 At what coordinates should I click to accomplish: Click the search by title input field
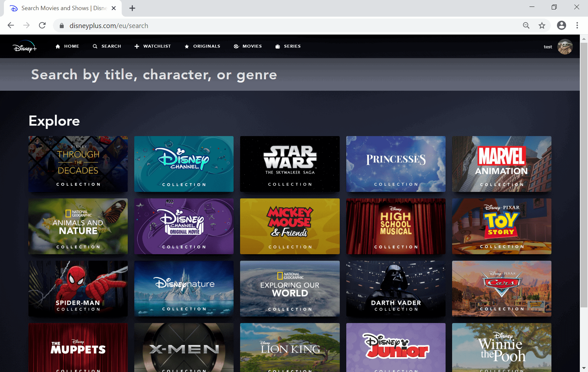coord(154,74)
